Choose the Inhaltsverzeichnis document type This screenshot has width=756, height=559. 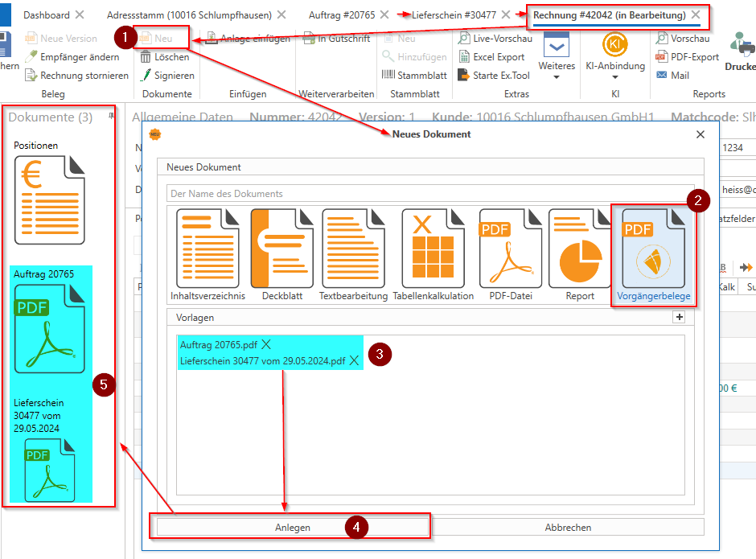pos(207,249)
